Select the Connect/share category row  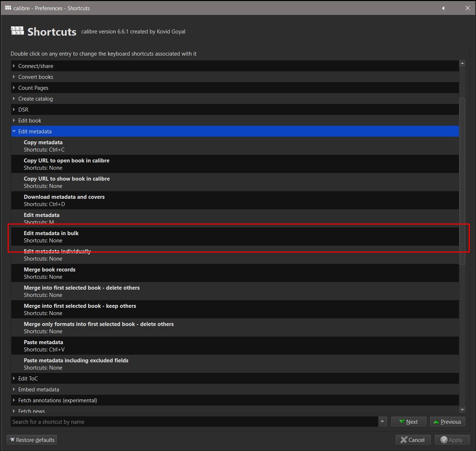tap(235, 66)
